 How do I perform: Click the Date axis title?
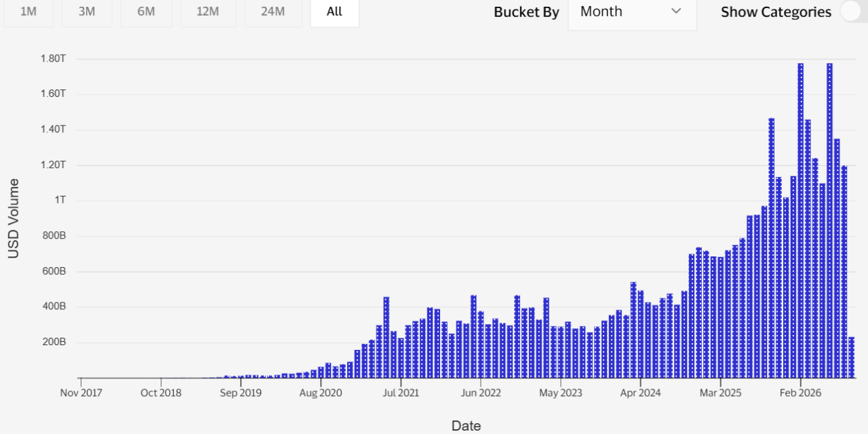tap(467, 426)
